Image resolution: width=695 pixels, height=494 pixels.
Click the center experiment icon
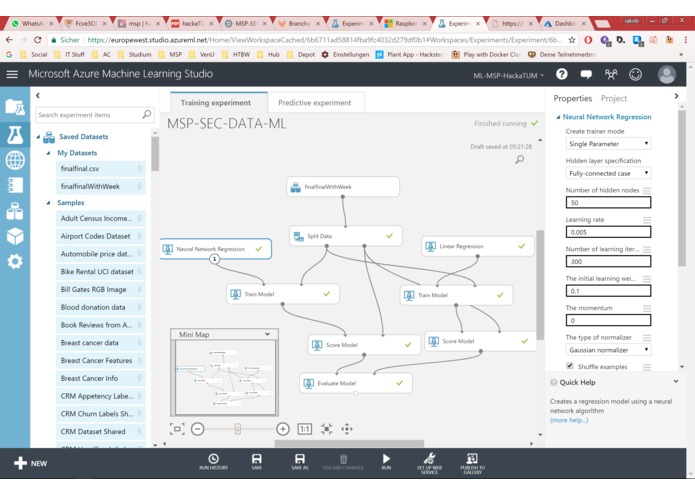pos(327,429)
